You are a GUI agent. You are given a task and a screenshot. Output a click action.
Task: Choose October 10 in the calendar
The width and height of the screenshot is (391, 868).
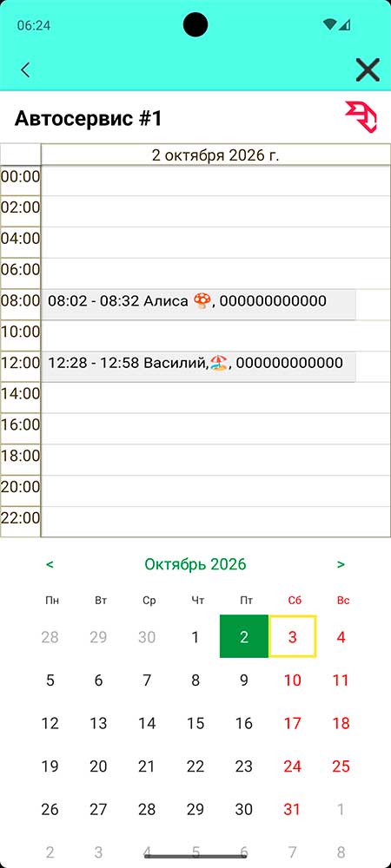pyautogui.click(x=293, y=681)
